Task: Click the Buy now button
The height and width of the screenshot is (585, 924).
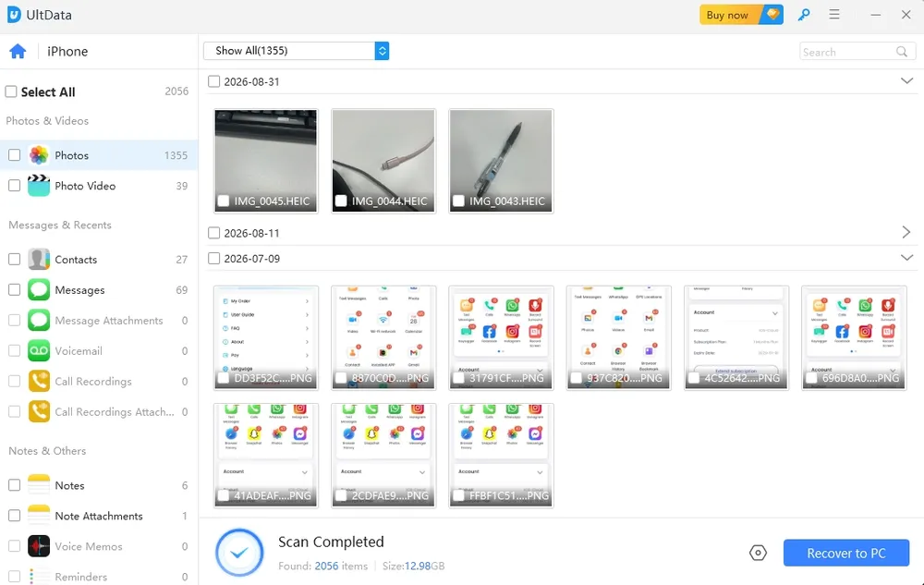Action: (741, 15)
